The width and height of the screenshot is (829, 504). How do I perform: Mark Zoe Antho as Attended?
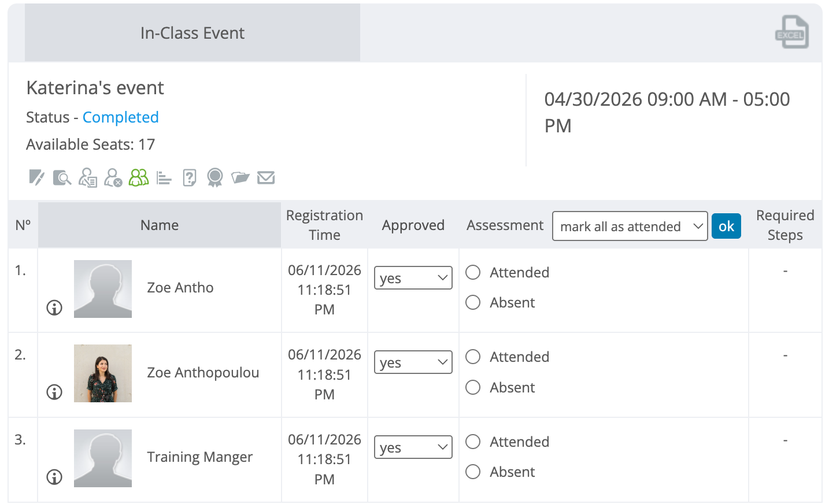(473, 272)
